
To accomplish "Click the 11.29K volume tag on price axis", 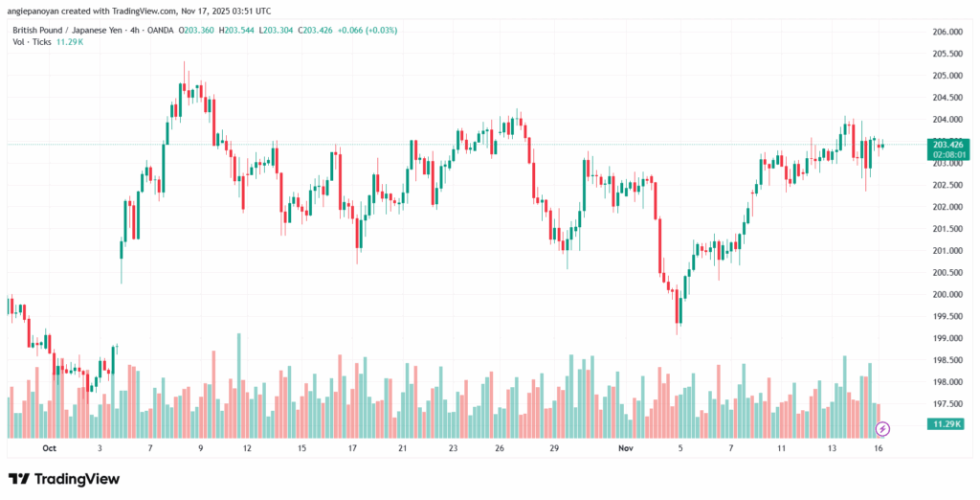I will [x=946, y=423].
